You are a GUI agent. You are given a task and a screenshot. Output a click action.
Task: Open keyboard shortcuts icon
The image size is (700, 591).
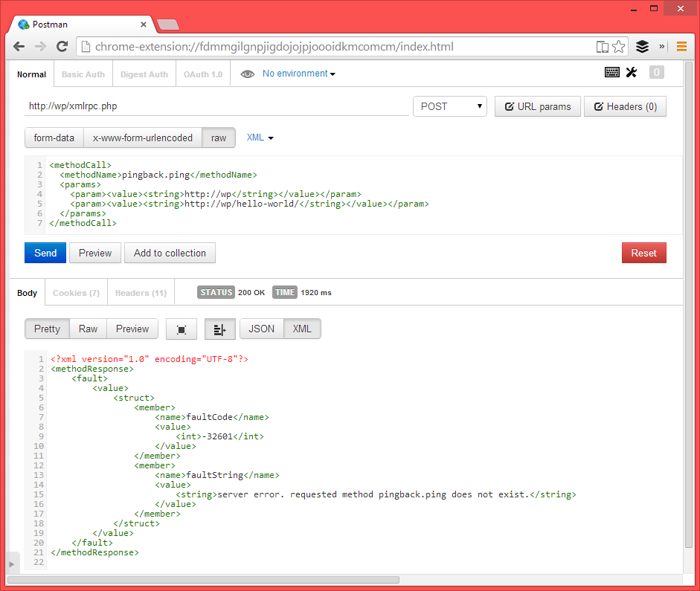(x=611, y=72)
